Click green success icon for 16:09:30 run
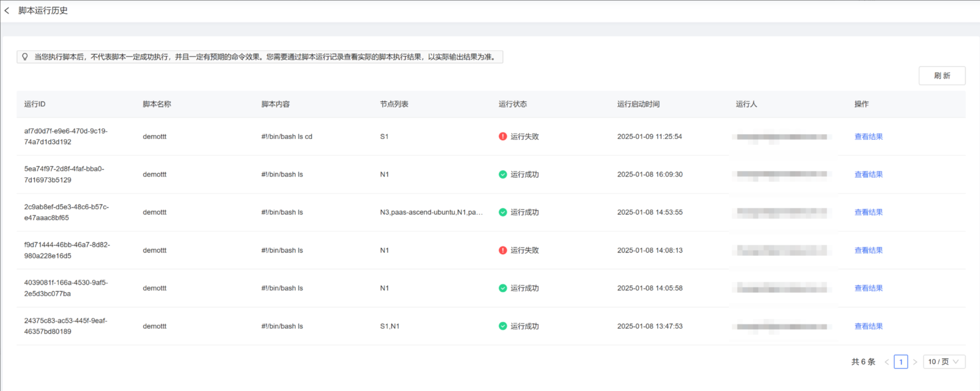The width and height of the screenshot is (980, 391). tap(503, 174)
